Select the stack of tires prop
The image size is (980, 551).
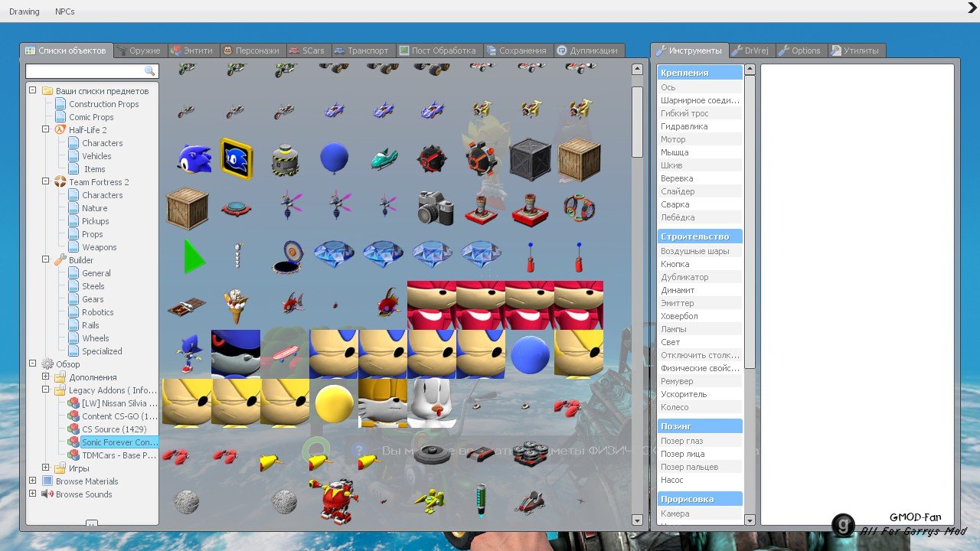pyautogui.click(x=530, y=452)
